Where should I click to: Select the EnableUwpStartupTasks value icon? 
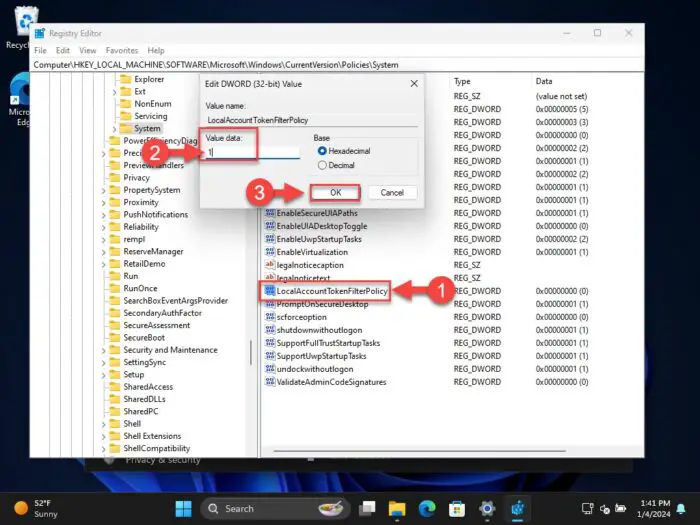270,239
